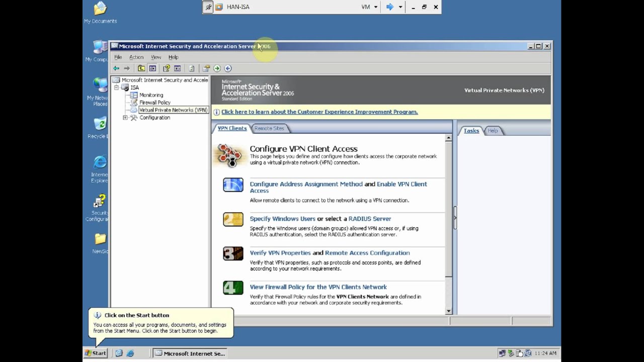Launch Internet Explorer from quick launch
This screenshot has width=644, height=362.
pyautogui.click(x=130, y=353)
